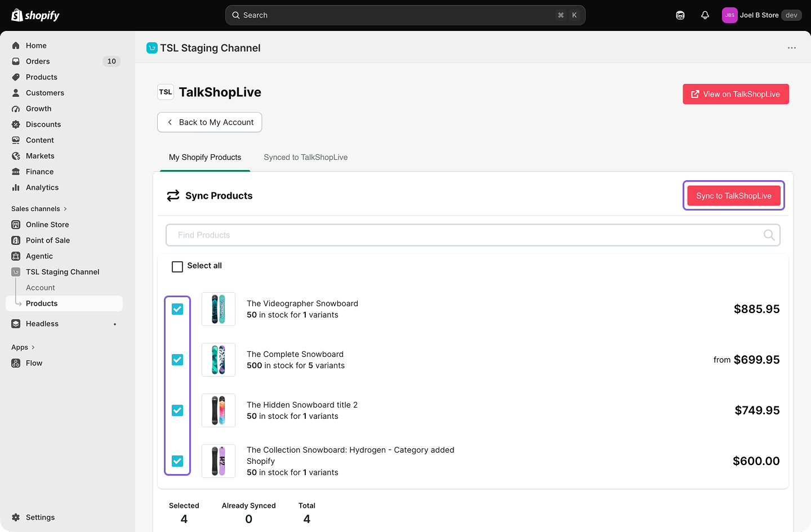Check the Select all checkbox

tap(177, 266)
